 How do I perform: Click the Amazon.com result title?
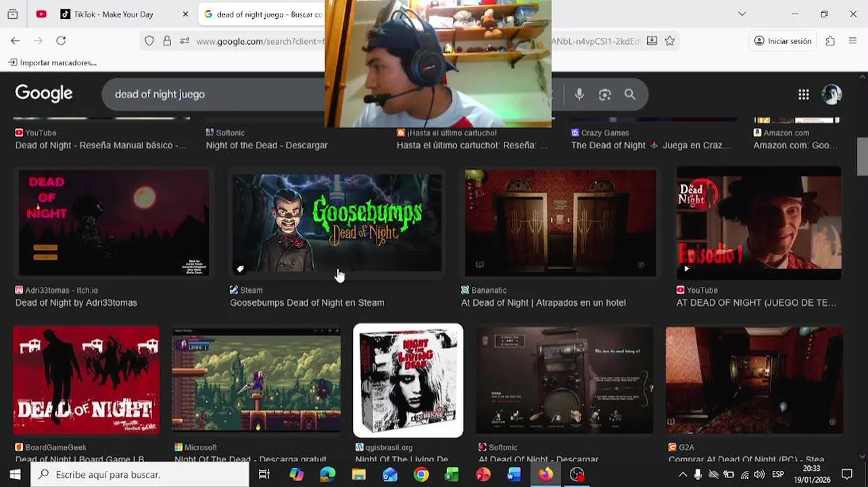pyautogui.click(x=795, y=145)
